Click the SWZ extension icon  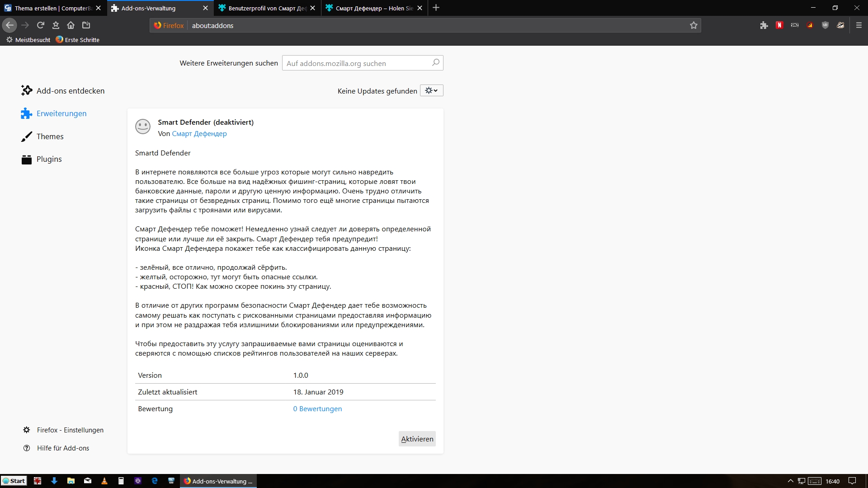[x=795, y=25]
